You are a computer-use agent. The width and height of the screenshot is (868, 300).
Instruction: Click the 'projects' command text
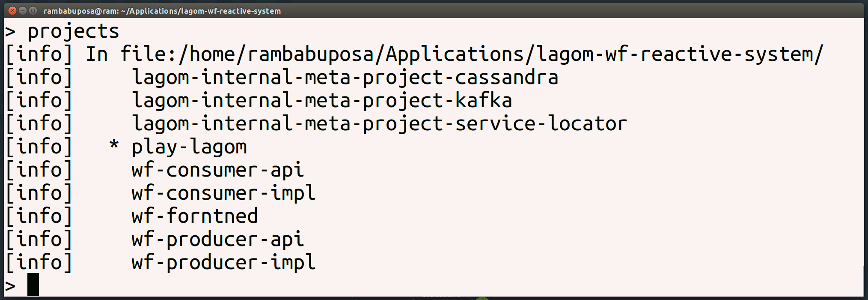(74, 32)
